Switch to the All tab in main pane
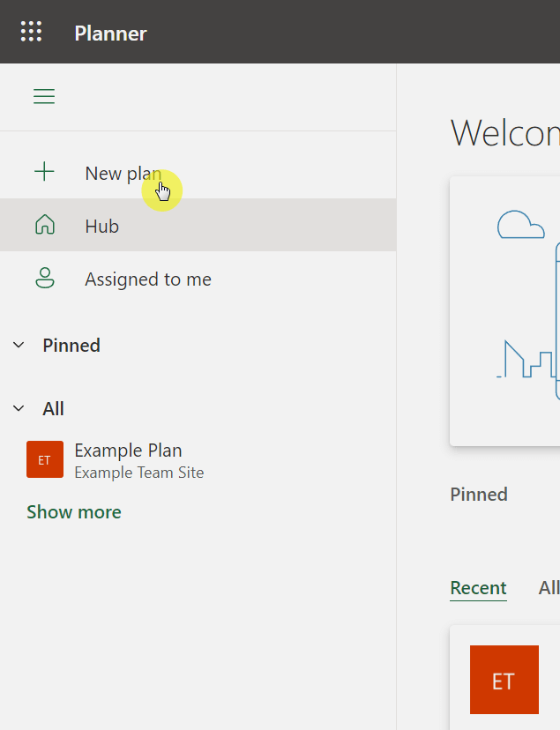 (x=549, y=588)
